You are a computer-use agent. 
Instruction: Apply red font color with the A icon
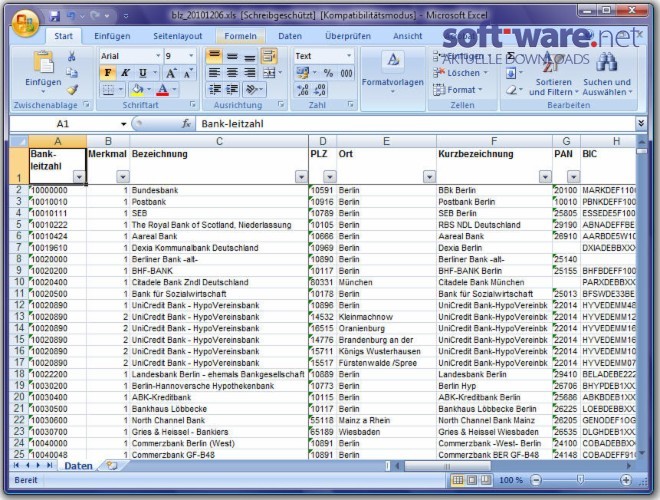pyautogui.click(x=163, y=90)
